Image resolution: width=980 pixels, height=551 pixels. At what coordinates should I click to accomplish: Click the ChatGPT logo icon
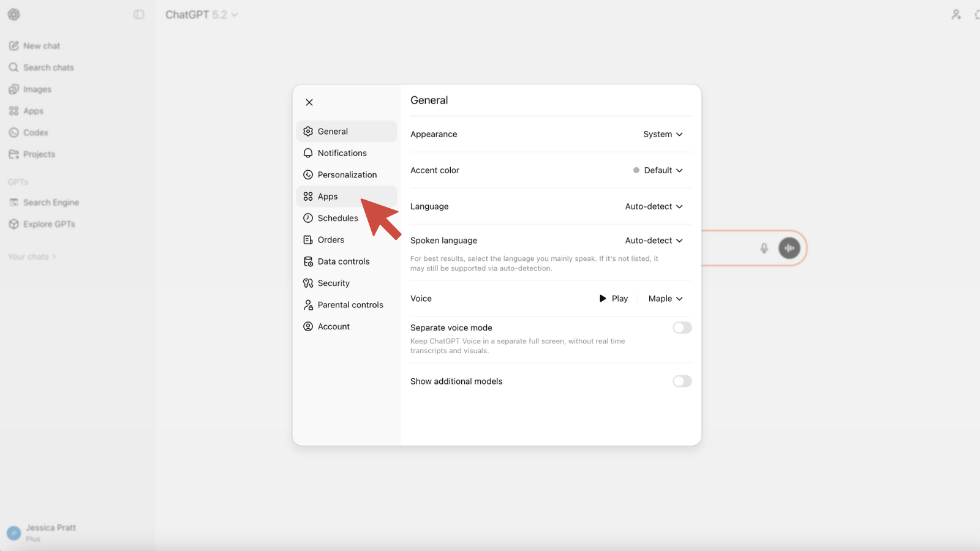[13, 15]
